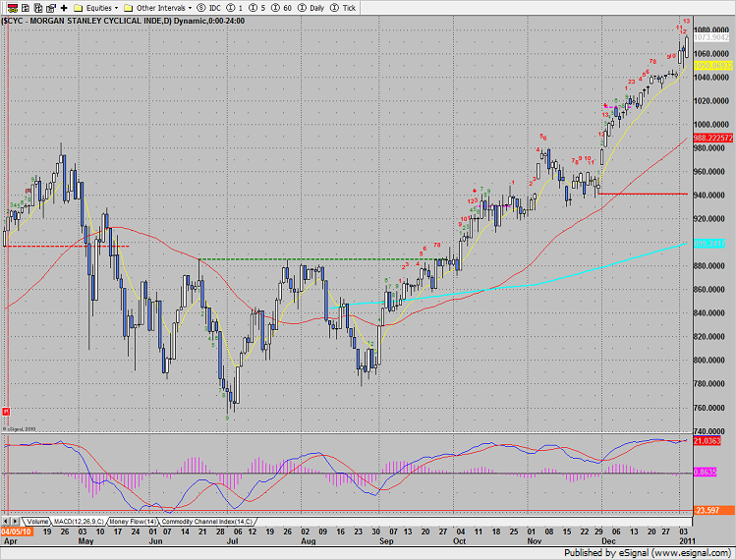The width and height of the screenshot is (736, 560).
Task: Click the right arrow beside study tabs
Action: coord(15,521)
